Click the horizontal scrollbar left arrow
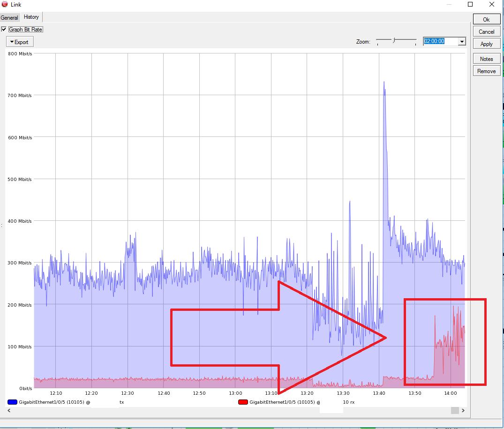Viewport: 504px width, 429px height. point(9,410)
